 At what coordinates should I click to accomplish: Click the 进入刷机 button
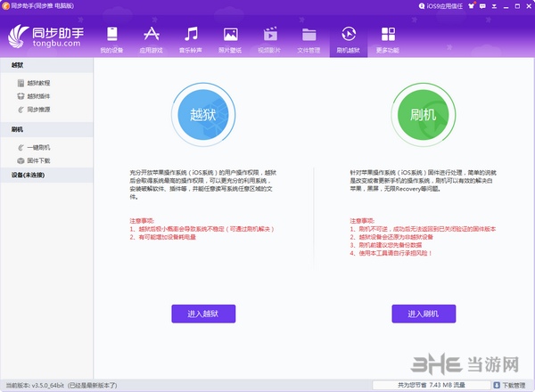click(x=424, y=314)
